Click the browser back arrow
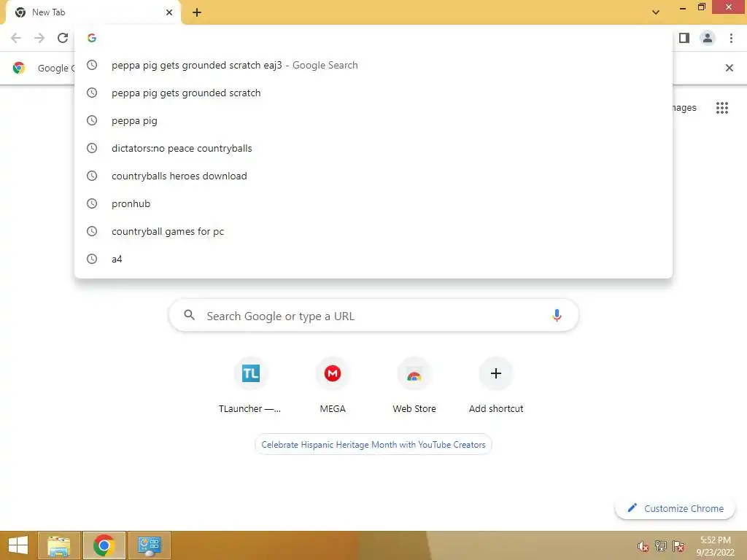Viewport: 747px width, 560px height. pos(16,38)
